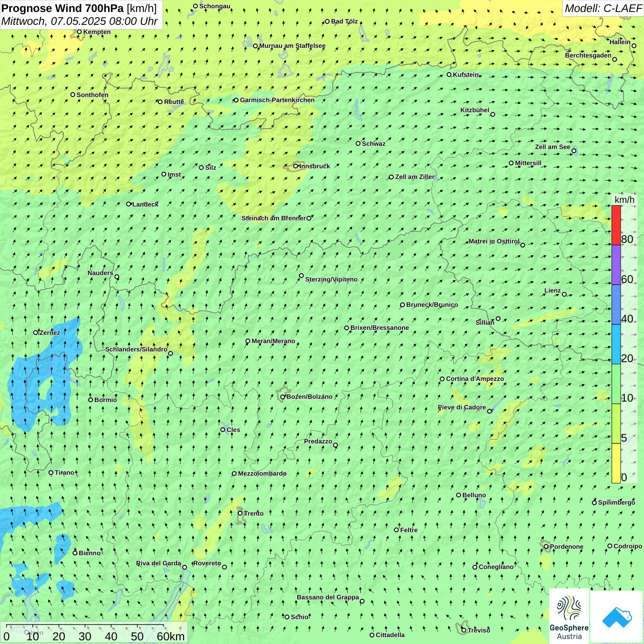Click the 'km/h' legend unit label
This screenshot has height=644, width=644.
click(624, 200)
